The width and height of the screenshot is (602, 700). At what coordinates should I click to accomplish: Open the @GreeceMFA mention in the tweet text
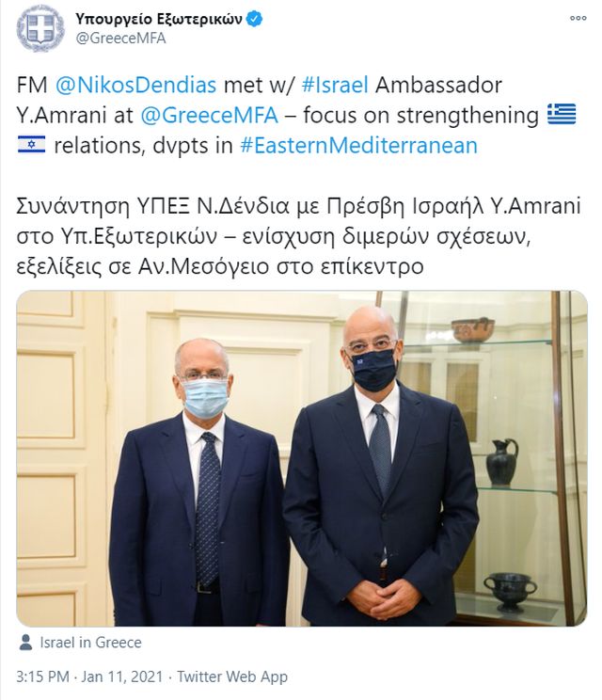(209, 115)
